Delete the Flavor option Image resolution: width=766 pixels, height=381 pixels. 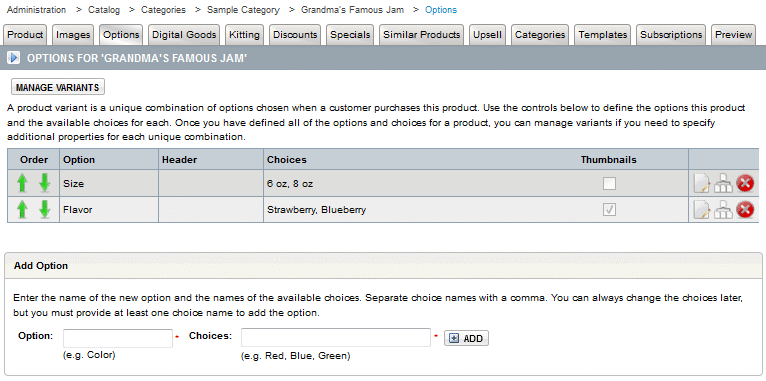tap(745, 210)
